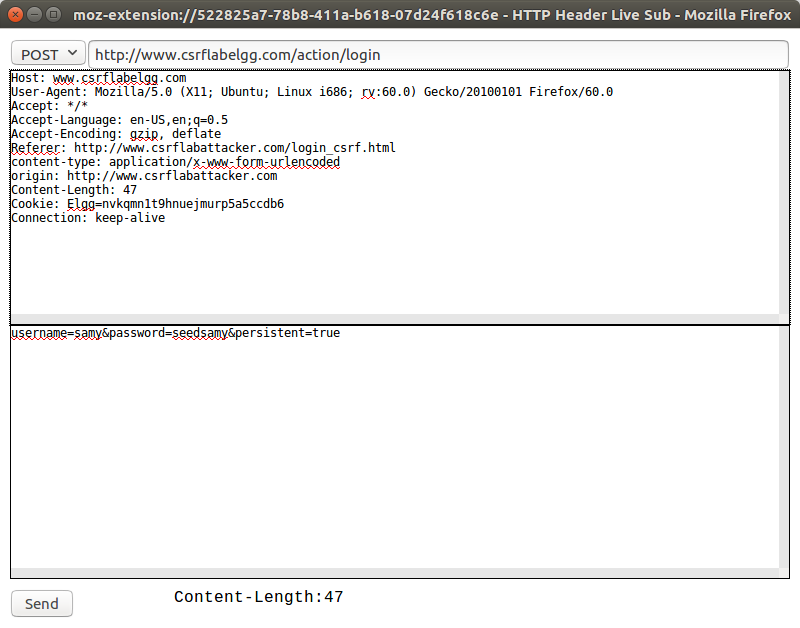Click the Content-Length: 47 header line

(x=74, y=190)
